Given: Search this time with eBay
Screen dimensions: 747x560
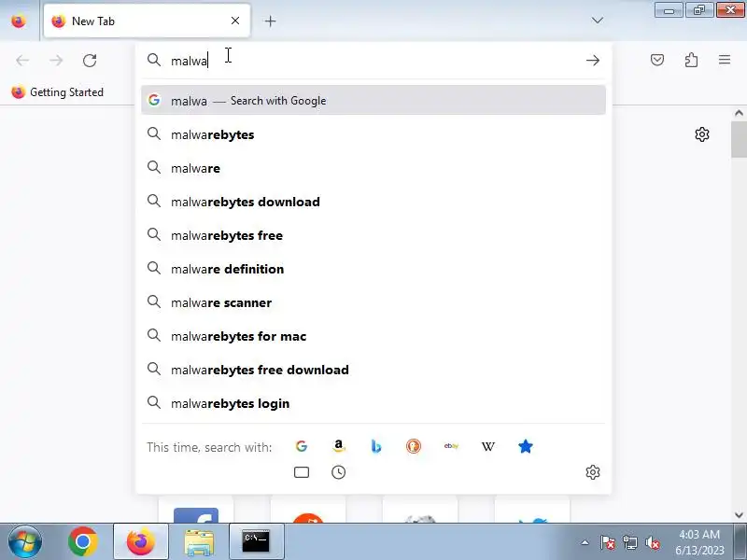Looking at the screenshot, I should coord(451,446).
